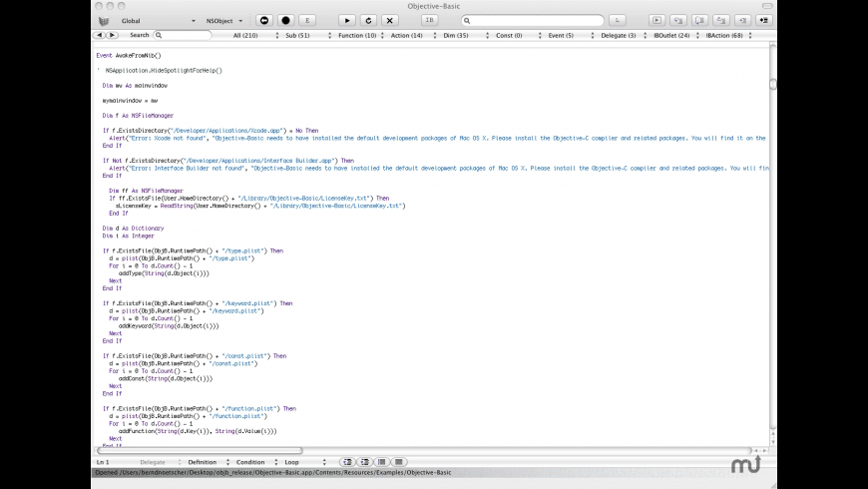Open the IBAction (68) popup list
This screenshot has height=489, width=868.
coord(734,35)
